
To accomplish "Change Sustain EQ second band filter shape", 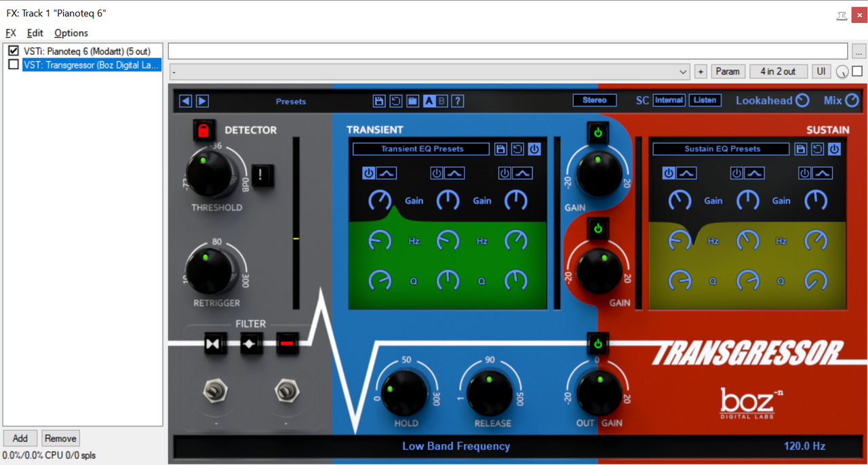I will (x=754, y=174).
